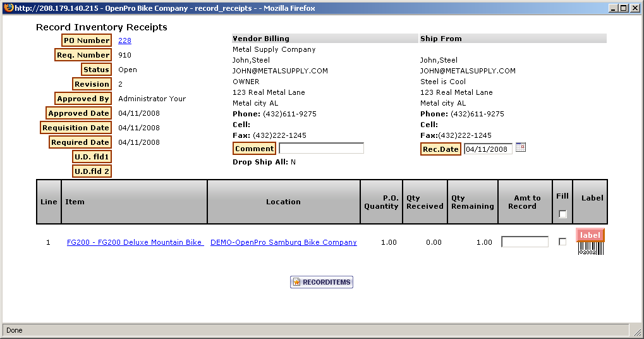Viewport: 644px width, 339px height.
Task: Close the record receipts window
Action: [x=635, y=8]
